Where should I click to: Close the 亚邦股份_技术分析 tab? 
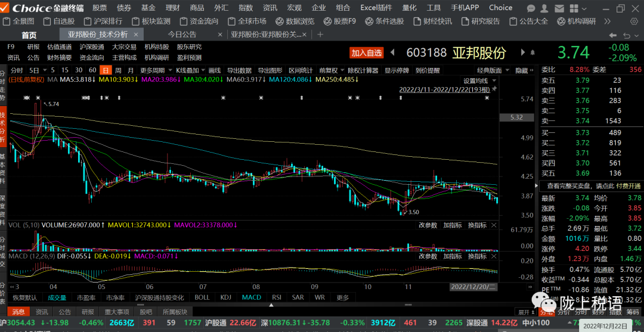(137, 35)
